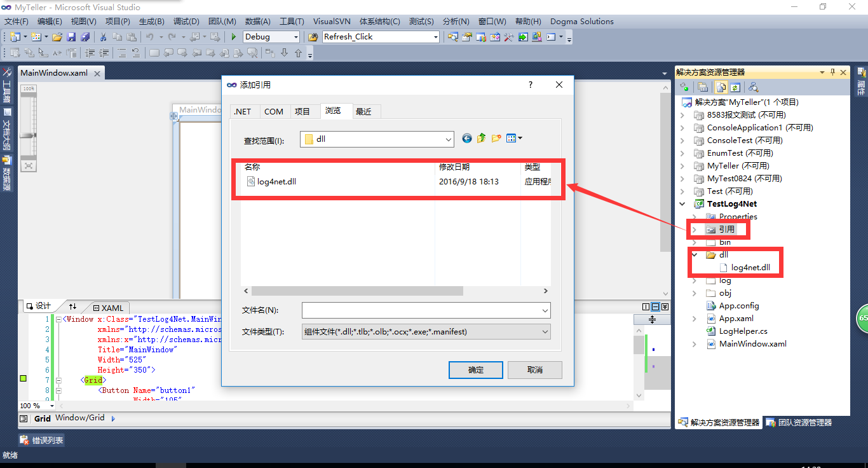Click the Open File folder icon

pos(57,37)
